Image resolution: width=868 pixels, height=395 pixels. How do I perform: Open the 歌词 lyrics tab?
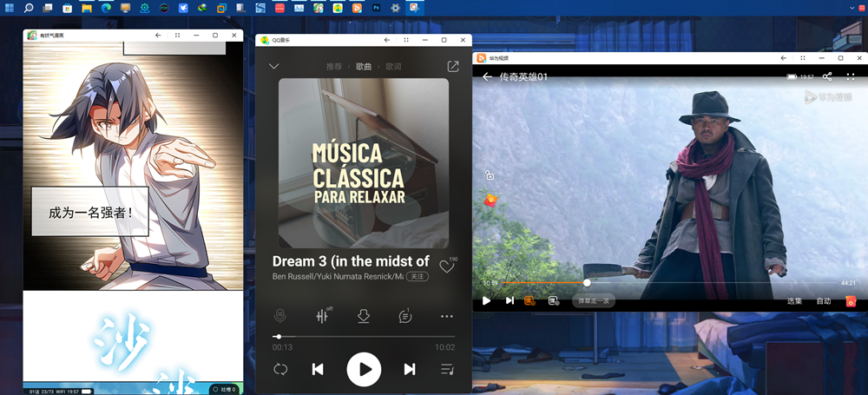(x=393, y=67)
